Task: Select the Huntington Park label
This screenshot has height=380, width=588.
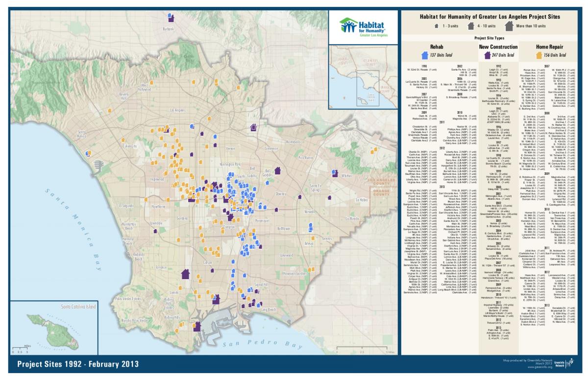Action: click(x=229, y=164)
